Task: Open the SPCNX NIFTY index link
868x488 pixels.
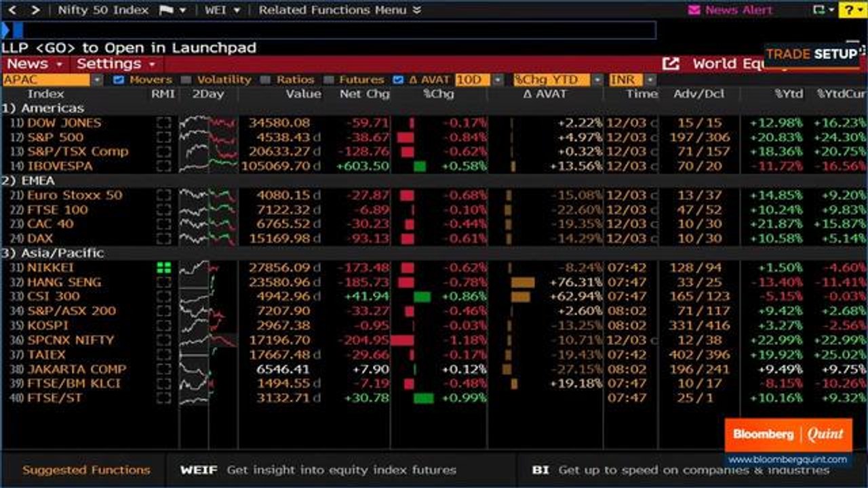Action: (71, 340)
